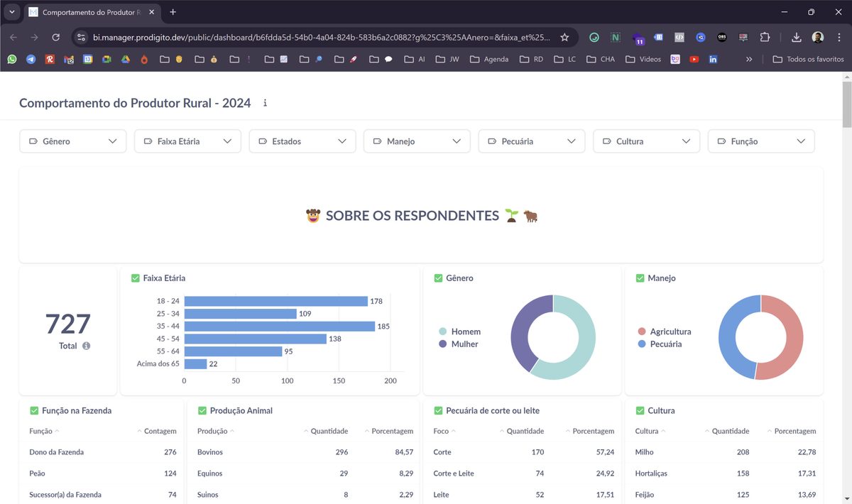The height and width of the screenshot is (504, 852).
Task: Click the 35 - 44 age bar
Action: click(x=280, y=327)
